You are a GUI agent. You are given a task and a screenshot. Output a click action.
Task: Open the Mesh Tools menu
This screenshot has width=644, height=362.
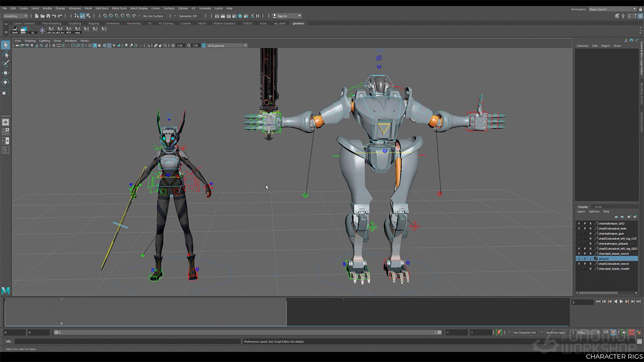[x=119, y=9]
